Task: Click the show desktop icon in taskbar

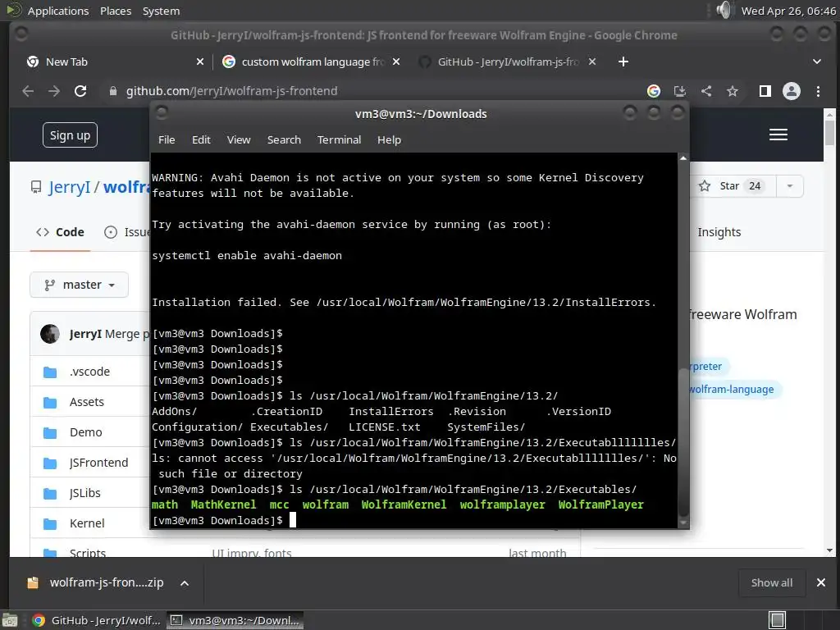Action: tap(9, 620)
